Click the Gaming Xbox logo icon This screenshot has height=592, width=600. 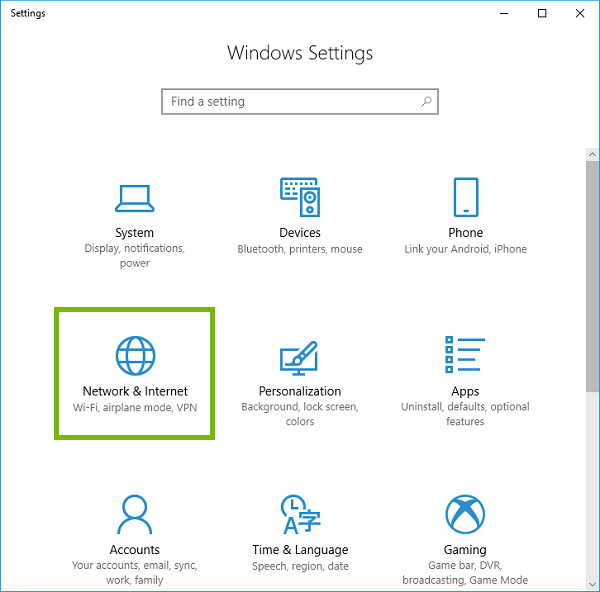pos(465,514)
